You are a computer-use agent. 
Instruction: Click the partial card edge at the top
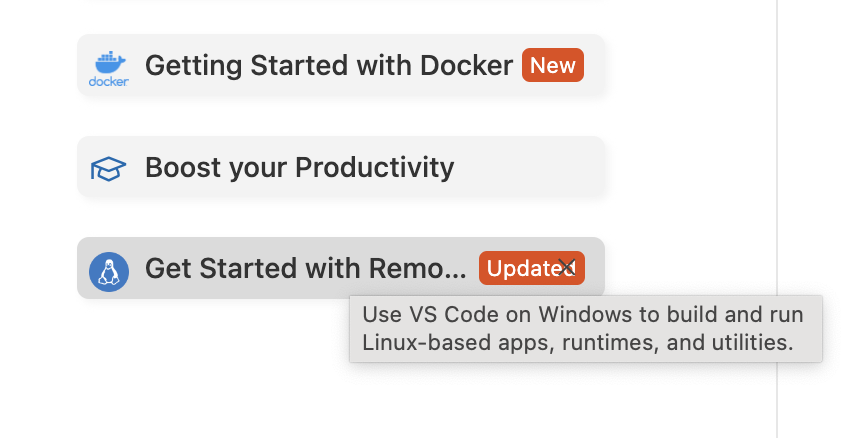click(341, 1)
